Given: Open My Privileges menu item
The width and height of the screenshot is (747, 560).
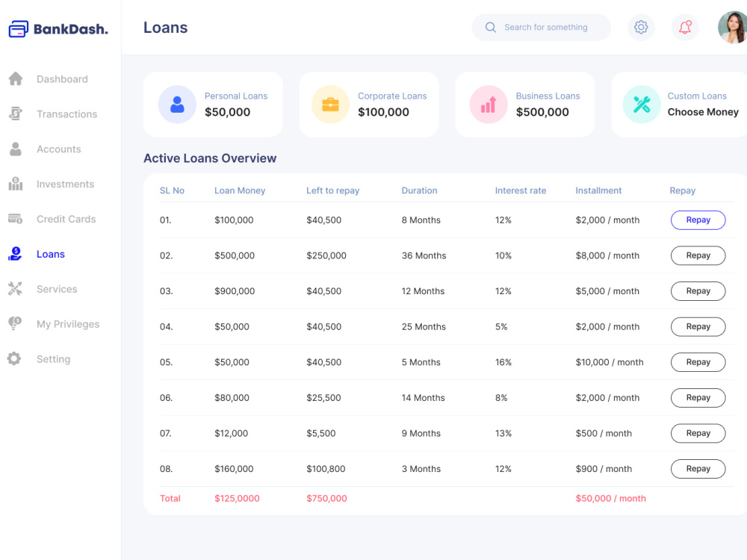Looking at the screenshot, I should click(x=68, y=324).
